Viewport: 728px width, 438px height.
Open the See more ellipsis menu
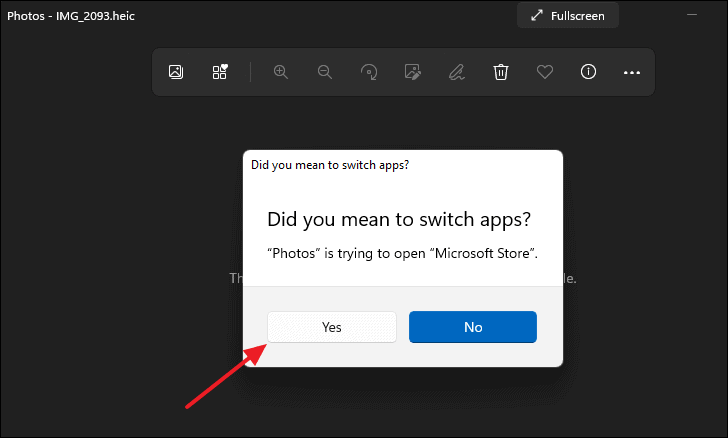[x=632, y=72]
